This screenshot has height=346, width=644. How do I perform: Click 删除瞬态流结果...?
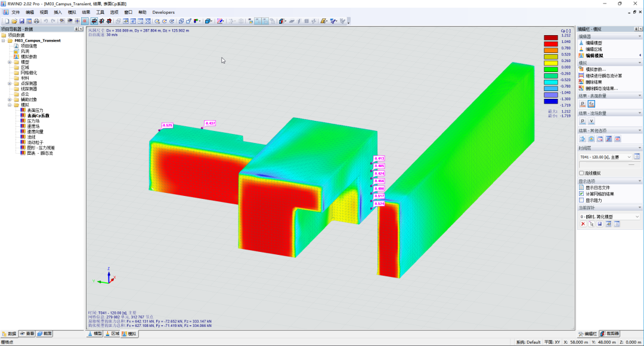[602, 89]
